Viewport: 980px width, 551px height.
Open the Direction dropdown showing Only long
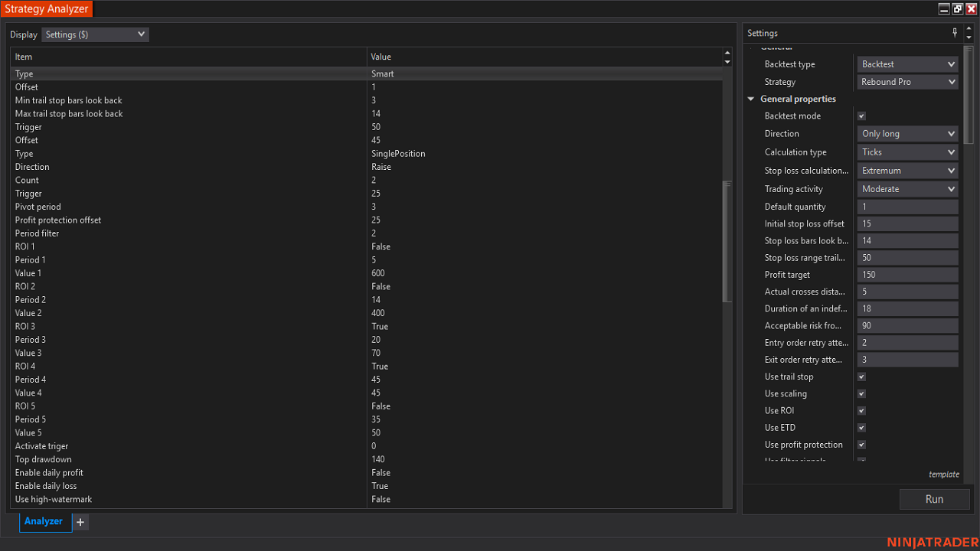(x=907, y=134)
